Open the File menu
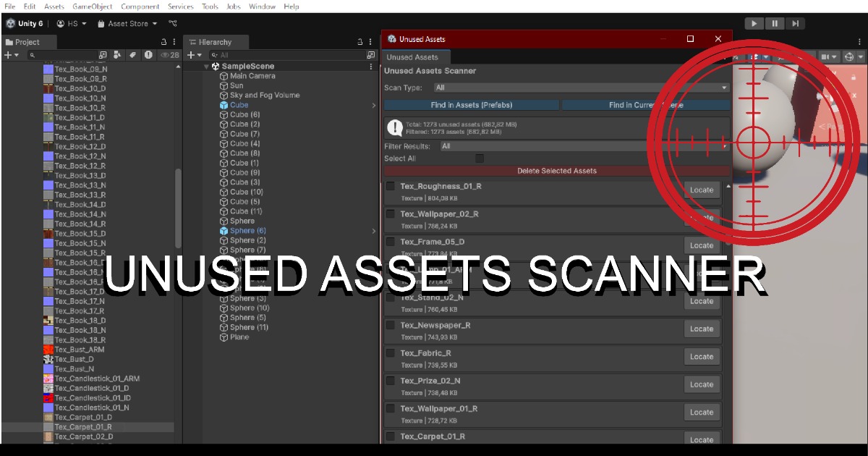Viewport: 868px width, 456px height. click(x=10, y=7)
